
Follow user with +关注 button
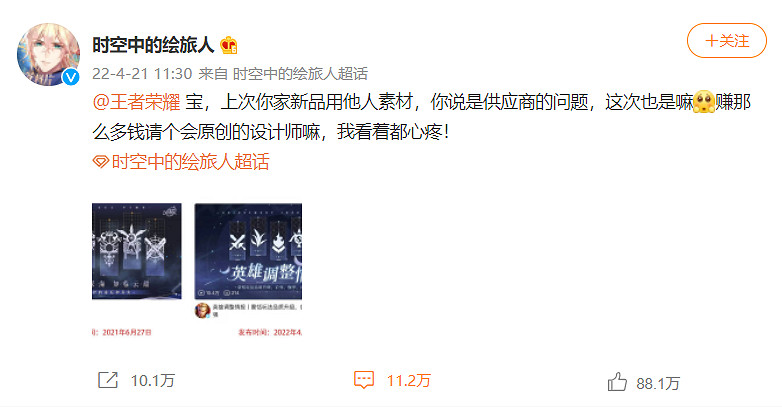click(x=727, y=40)
